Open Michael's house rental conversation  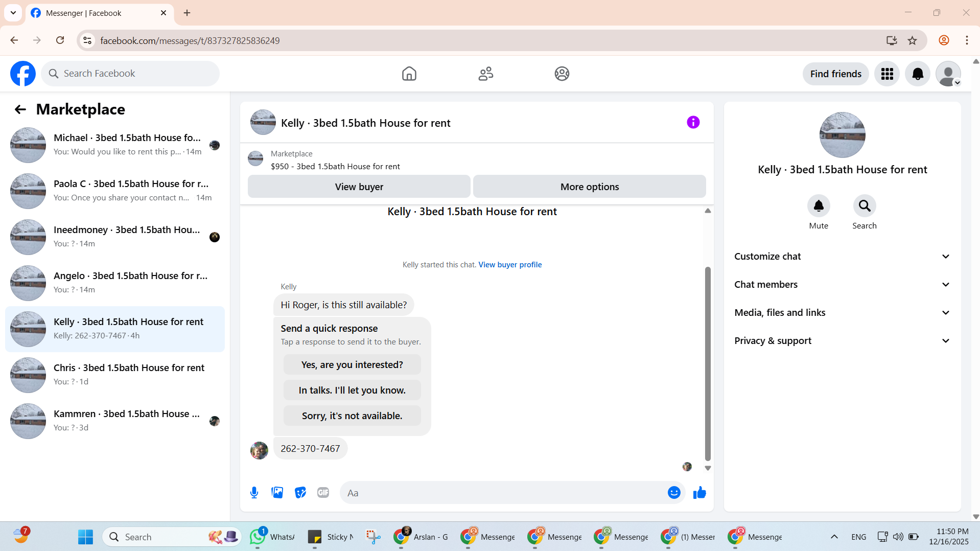coord(115,145)
